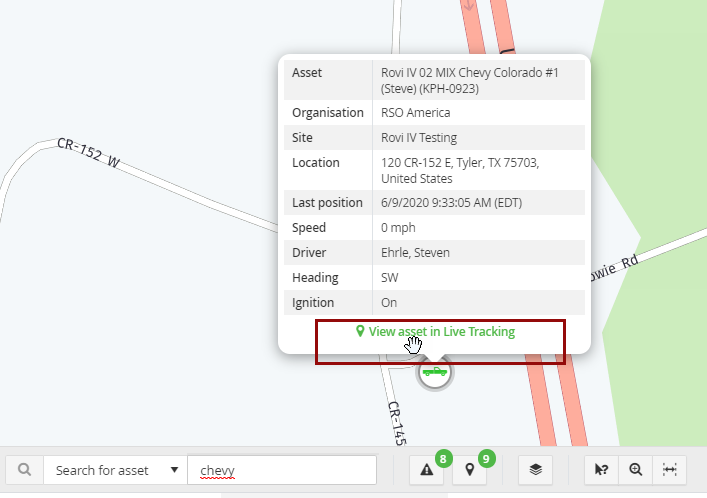This screenshot has width=707, height=498.
Task: Click the green truck asset marker
Action: 434,372
